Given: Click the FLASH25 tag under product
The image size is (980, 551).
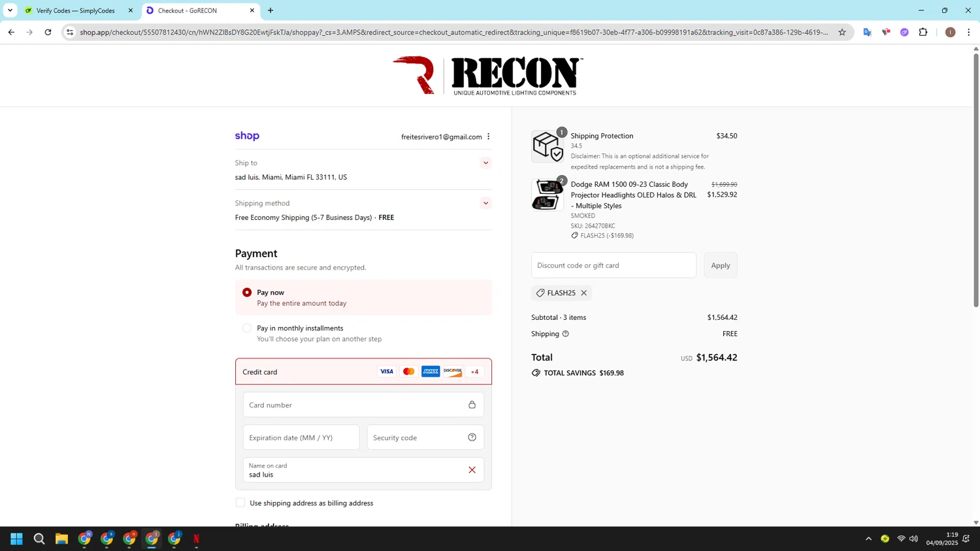Looking at the screenshot, I should pos(602,236).
